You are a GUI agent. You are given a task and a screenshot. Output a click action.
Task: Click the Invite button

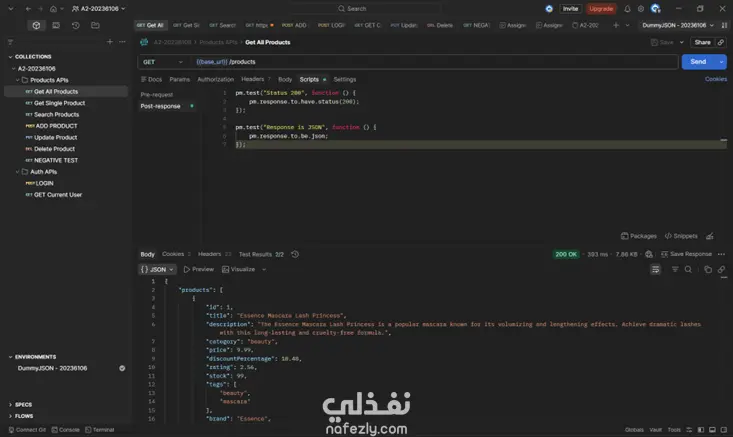(570, 8)
